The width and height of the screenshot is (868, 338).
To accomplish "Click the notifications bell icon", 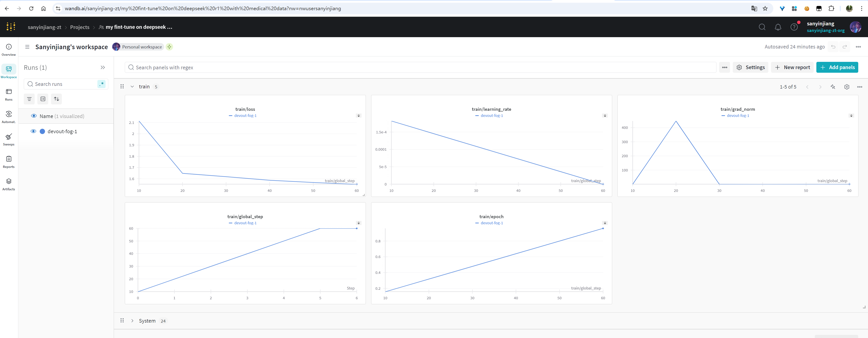I will [778, 27].
